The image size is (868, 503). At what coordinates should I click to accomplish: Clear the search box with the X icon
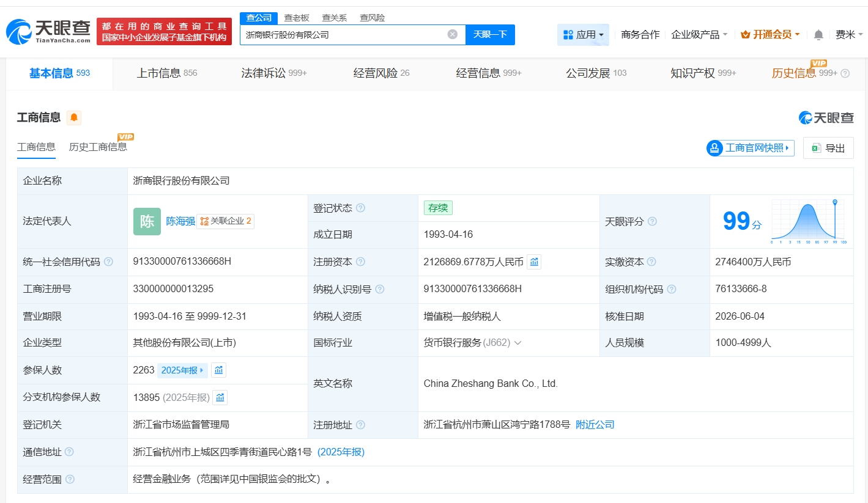(453, 34)
